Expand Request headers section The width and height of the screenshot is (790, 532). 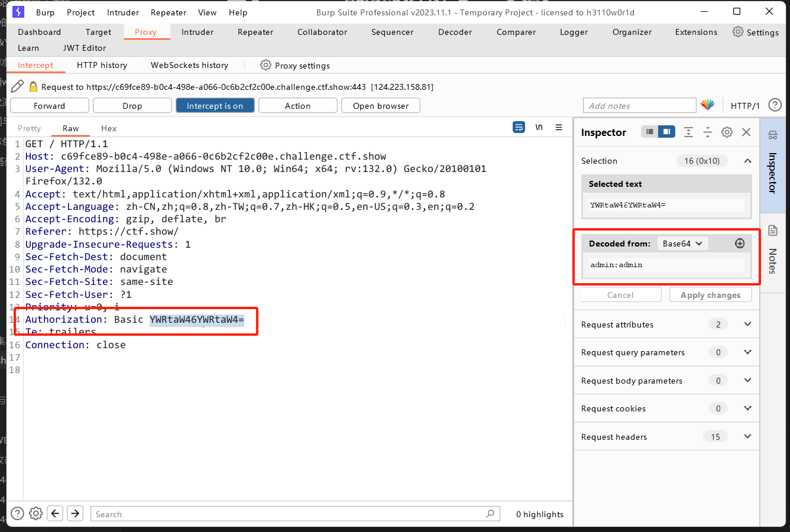(x=666, y=436)
